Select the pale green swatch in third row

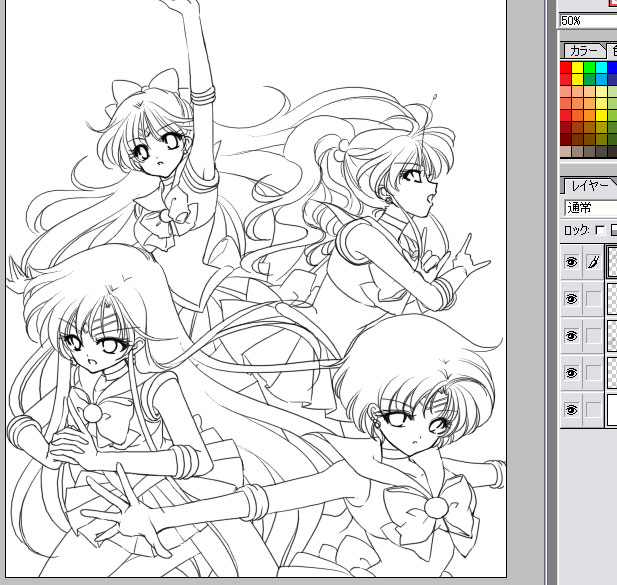coord(613,92)
